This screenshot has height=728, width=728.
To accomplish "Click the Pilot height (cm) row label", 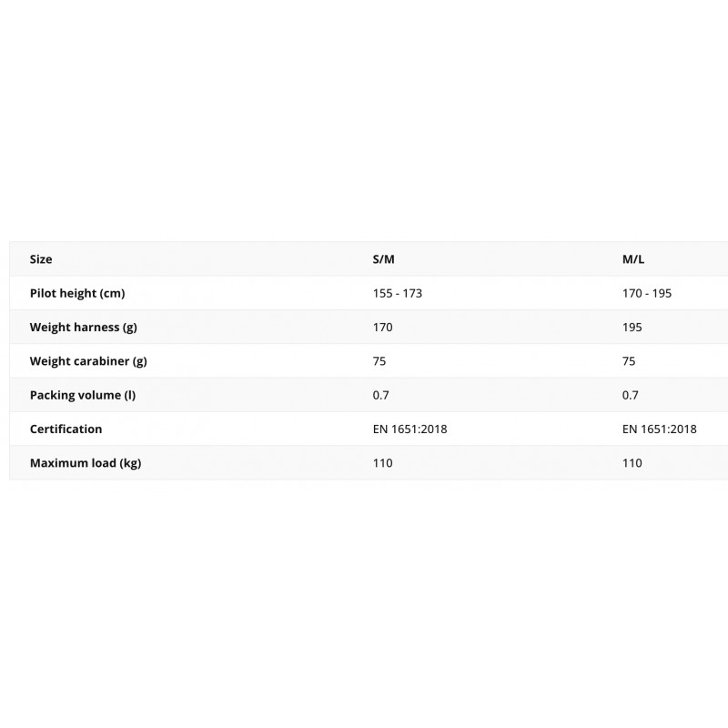I will 77,293.
